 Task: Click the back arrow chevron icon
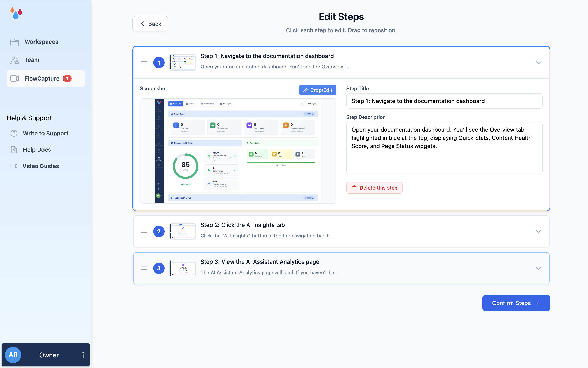pos(142,24)
